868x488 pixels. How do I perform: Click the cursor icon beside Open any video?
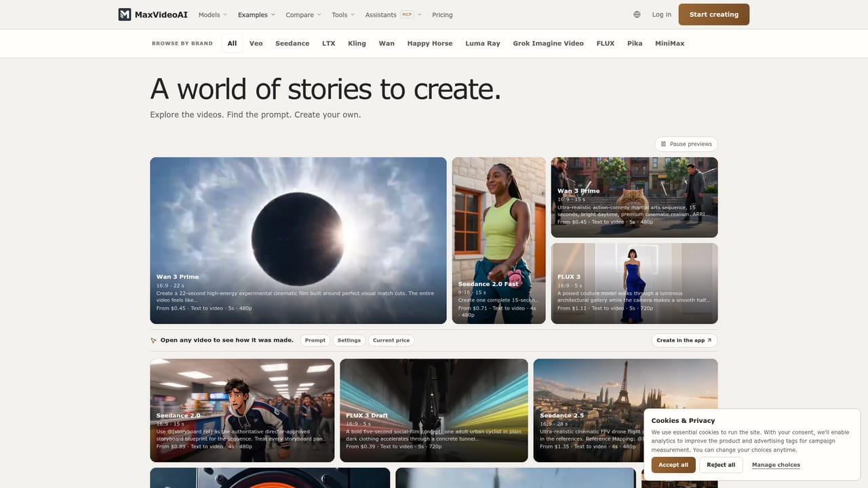click(x=154, y=340)
